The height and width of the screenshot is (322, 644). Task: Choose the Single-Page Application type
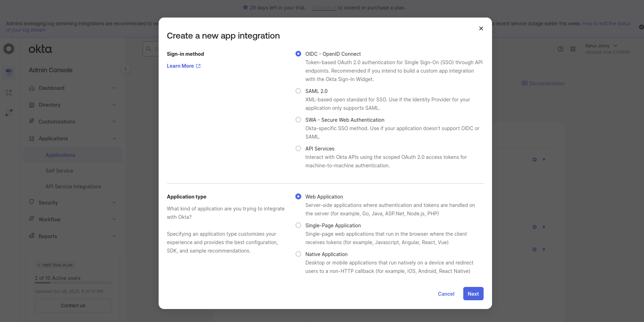(298, 225)
